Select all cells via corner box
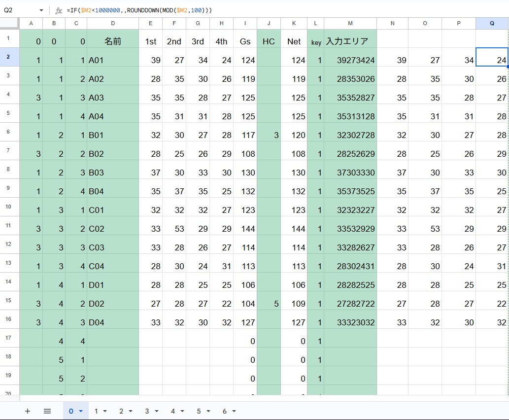 tap(9, 23)
